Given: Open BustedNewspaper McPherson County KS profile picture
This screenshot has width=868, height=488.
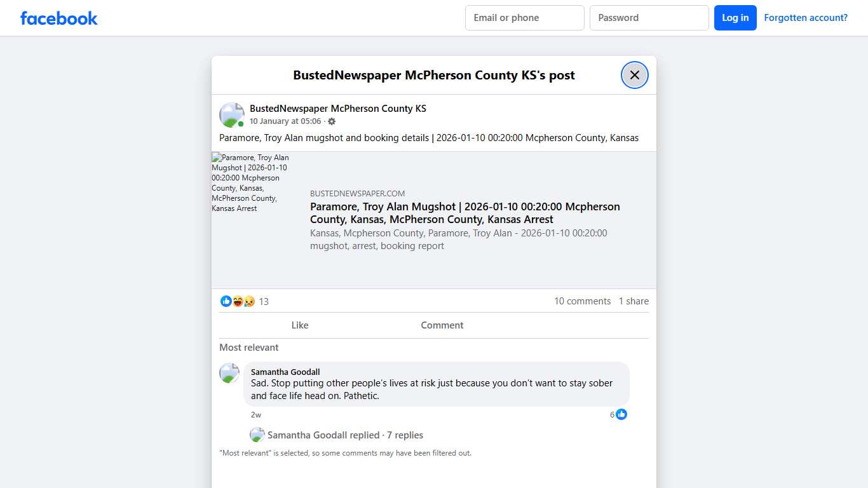Looking at the screenshot, I should tap(231, 115).
